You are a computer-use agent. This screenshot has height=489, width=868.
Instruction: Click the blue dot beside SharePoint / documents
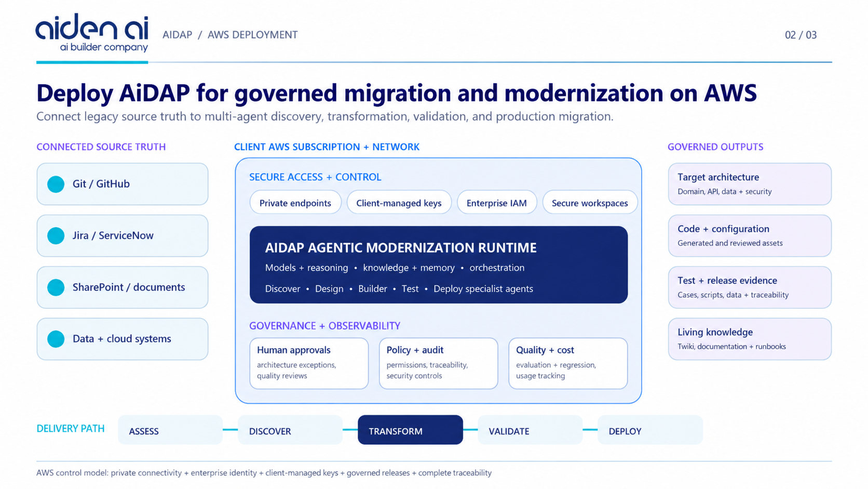(x=56, y=287)
